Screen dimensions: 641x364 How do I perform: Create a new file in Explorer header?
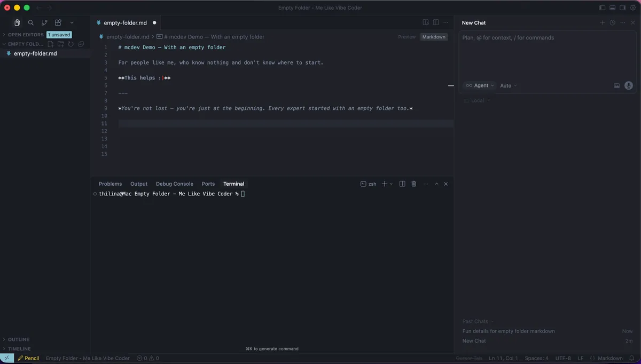coord(51,44)
